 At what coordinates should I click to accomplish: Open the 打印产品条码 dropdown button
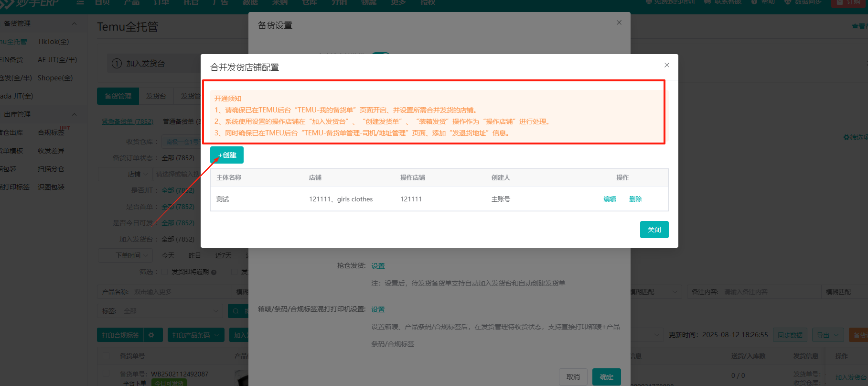click(196, 335)
